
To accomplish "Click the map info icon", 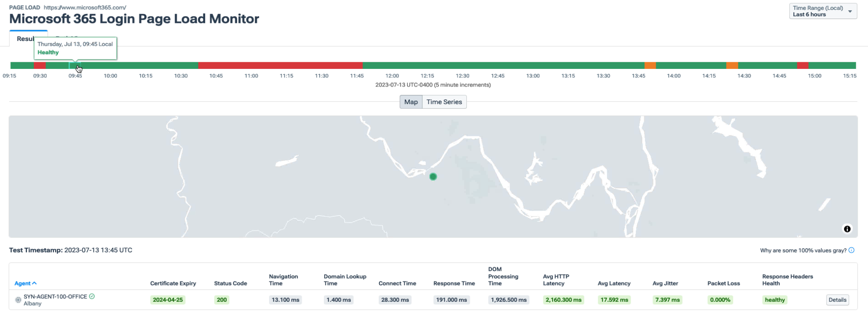I will click(x=847, y=229).
